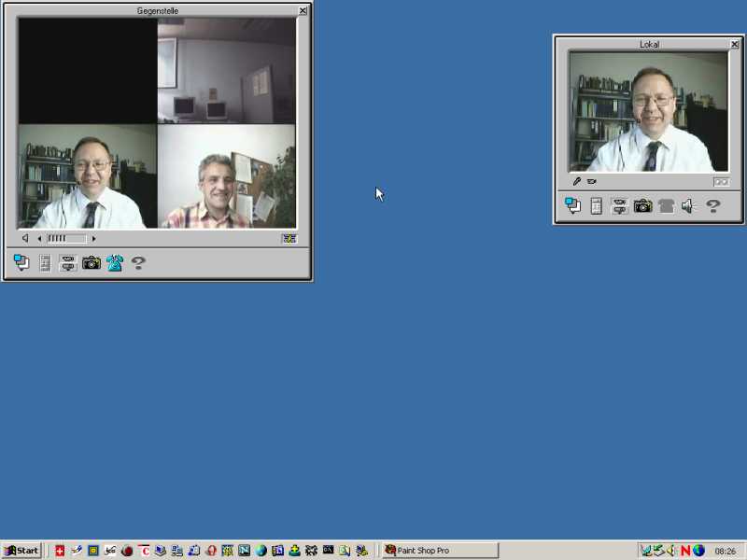Switch to Paint Shop Pro taskbar button

(440, 551)
